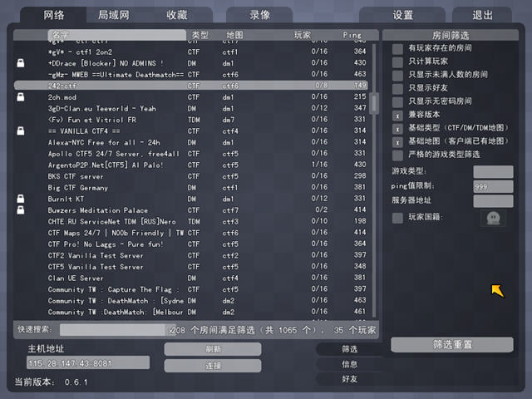Open the 录像 tab
The height and width of the screenshot is (399, 532).
coord(259,15)
